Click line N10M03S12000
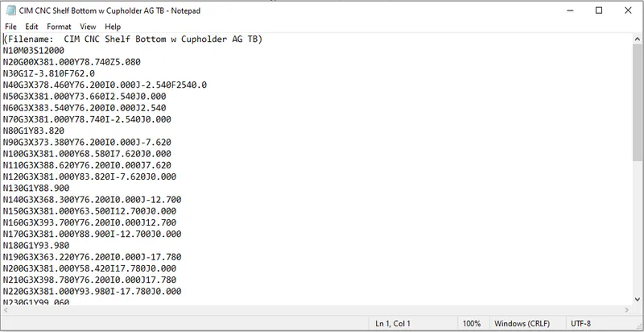Screen dimensions: 644x332 click(34, 51)
